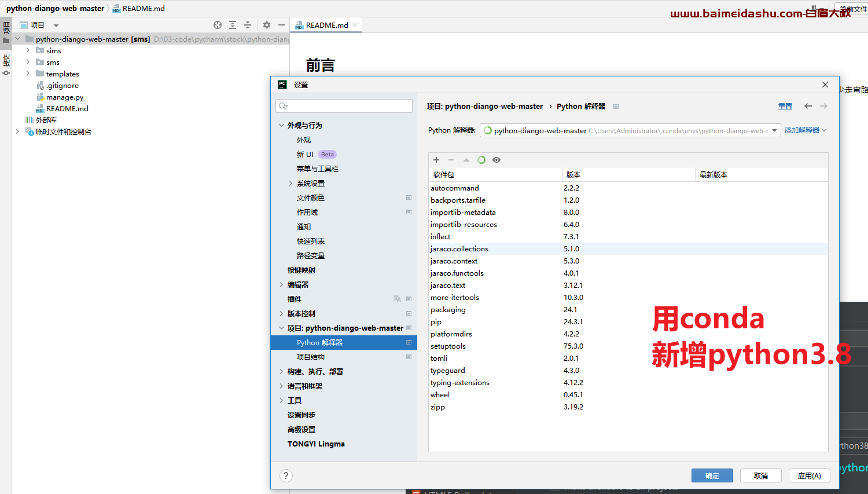Viewport: 868px width, 494px height.
Task: Go forward with the right arrow in settings
Action: [823, 106]
